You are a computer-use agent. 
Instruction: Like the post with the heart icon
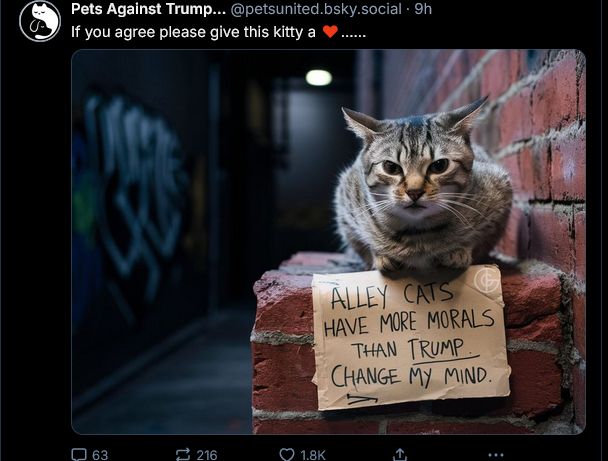tap(287, 454)
